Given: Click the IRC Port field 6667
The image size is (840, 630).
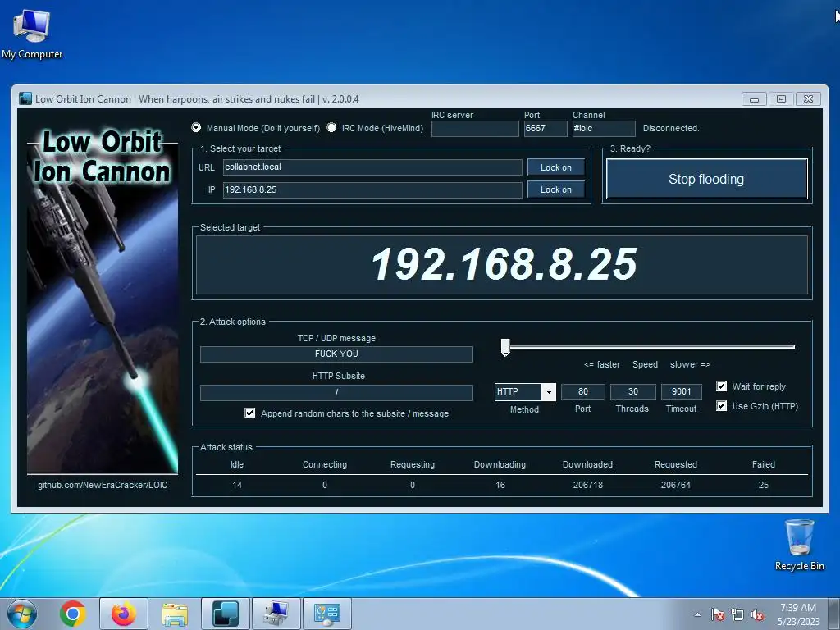Looking at the screenshot, I should coord(546,129).
